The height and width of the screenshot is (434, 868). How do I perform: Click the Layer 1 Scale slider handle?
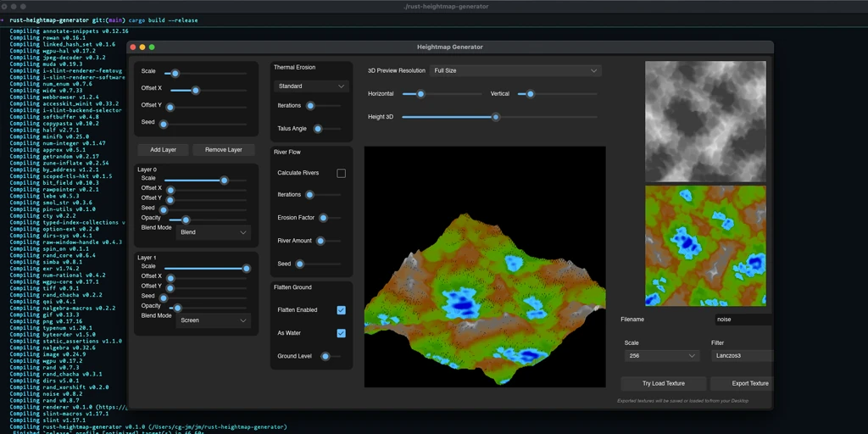(x=247, y=269)
